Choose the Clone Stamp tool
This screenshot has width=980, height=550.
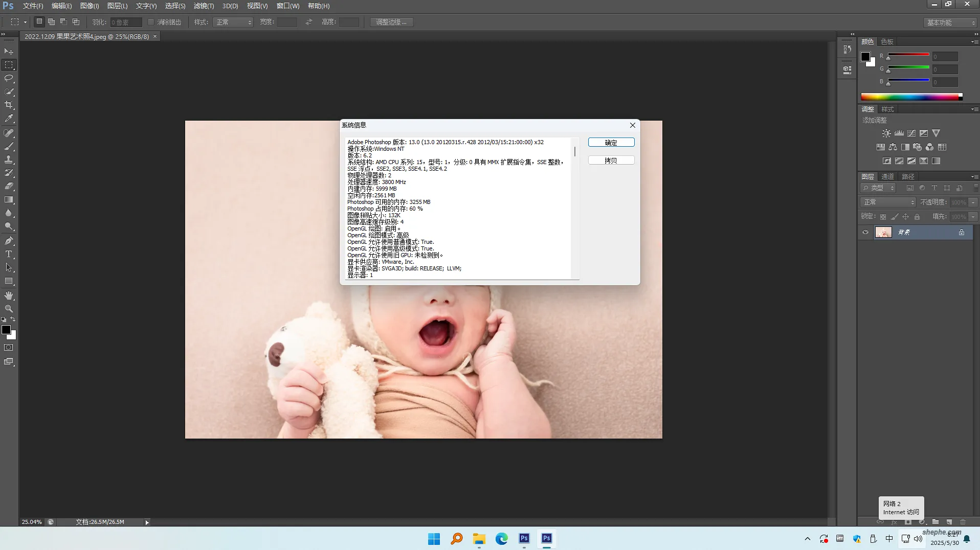8,159
